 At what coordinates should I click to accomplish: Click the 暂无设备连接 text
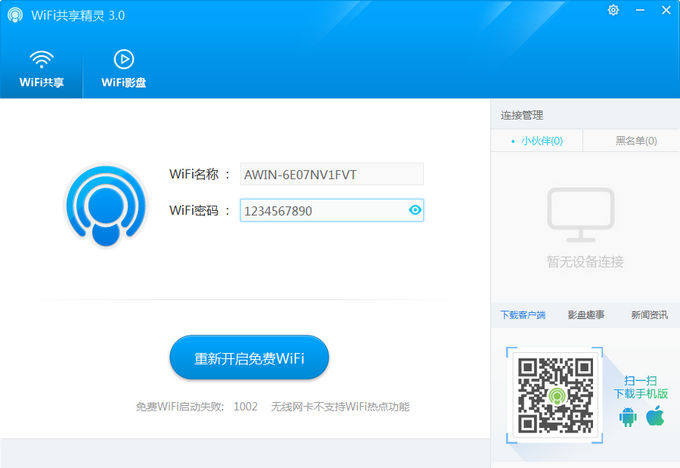click(x=585, y=262)
